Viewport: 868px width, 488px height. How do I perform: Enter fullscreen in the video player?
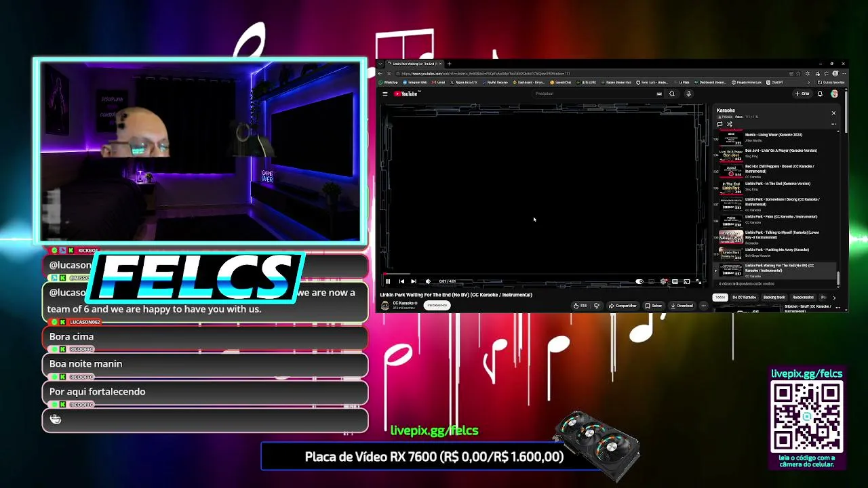coord(698,281)
